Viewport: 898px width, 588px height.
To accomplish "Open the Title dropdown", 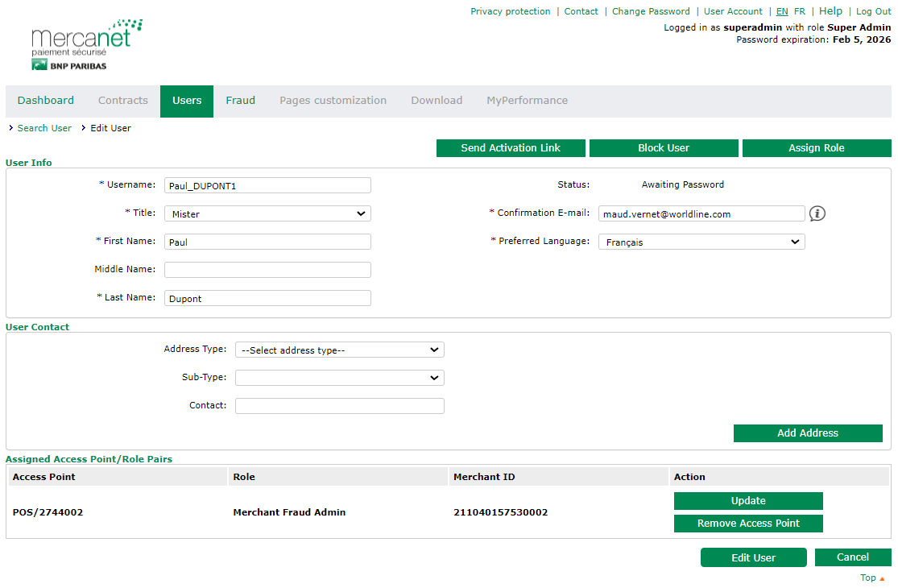I will point(267,213).
